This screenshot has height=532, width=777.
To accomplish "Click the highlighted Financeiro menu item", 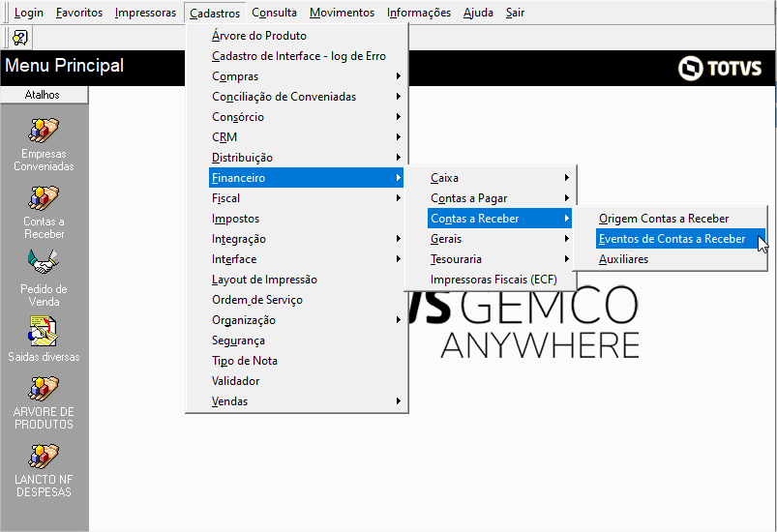I will point(306,178).
